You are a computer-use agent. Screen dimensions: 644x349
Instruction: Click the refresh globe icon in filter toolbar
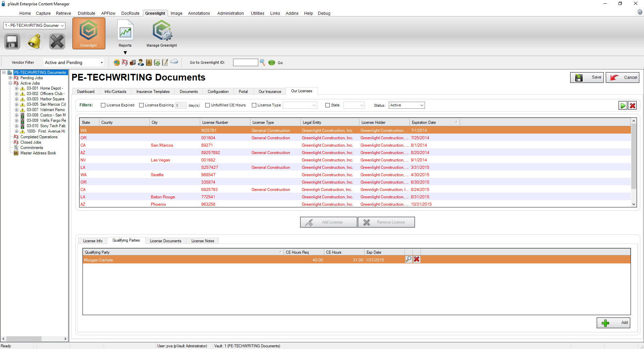pos(117,62)
